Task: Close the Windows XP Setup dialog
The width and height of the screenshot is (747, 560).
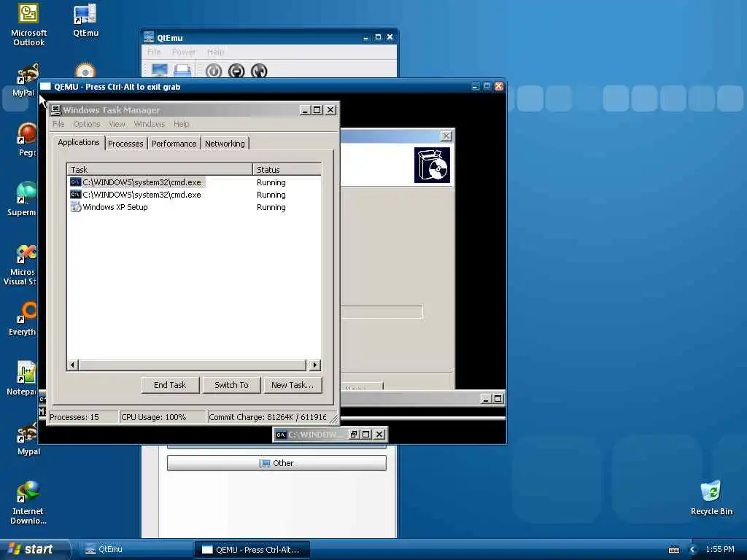Action: [446, 136]
